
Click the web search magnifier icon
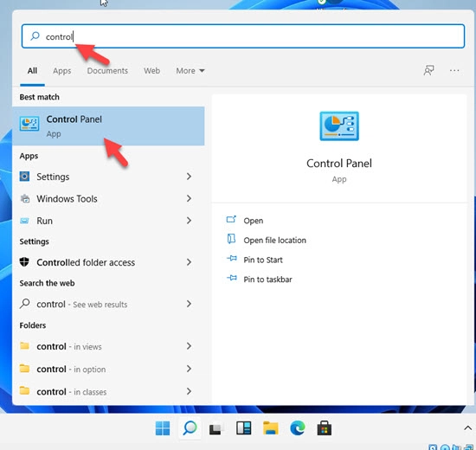pyautogui.click(x=24, y=304)
